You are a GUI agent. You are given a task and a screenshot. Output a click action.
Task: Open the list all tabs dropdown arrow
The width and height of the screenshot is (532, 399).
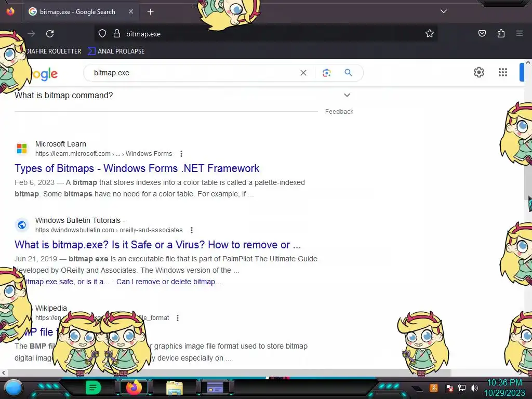click(444, 11)
